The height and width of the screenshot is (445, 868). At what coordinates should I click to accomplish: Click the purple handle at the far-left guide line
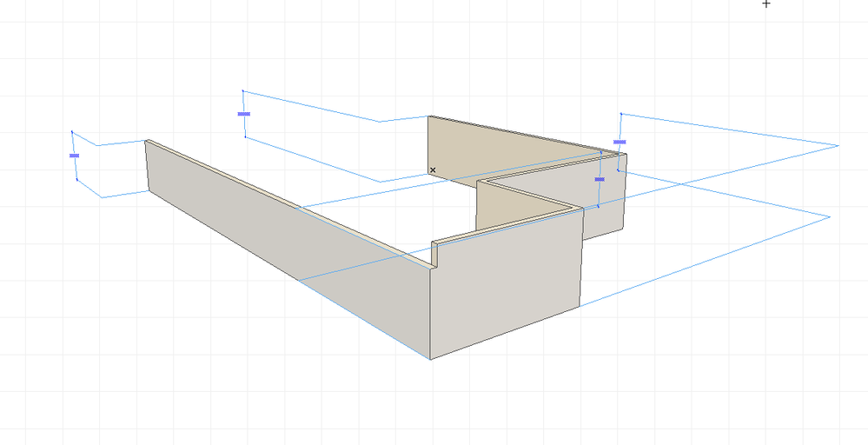pos(74,156)
